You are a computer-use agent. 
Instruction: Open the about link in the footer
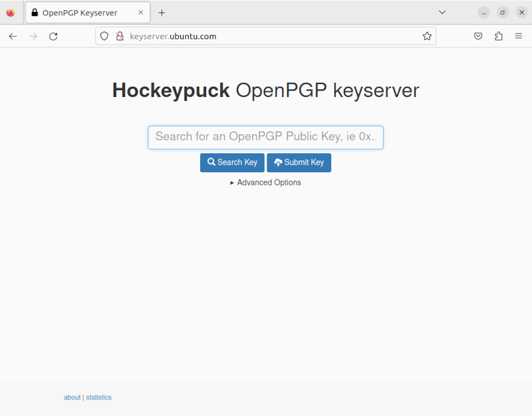coord(72,397)
